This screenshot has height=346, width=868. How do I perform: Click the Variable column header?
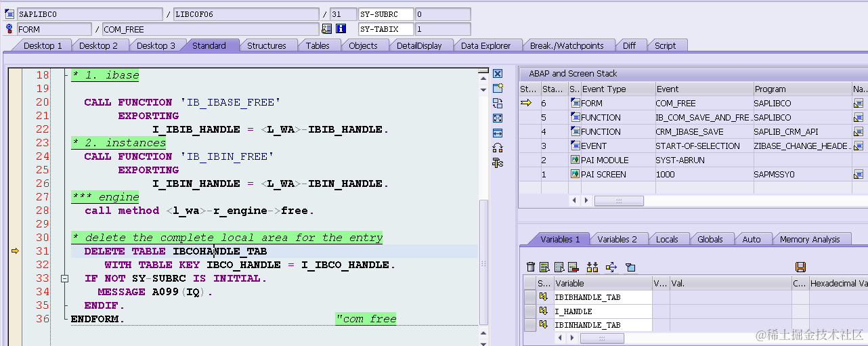pos(603,284)
